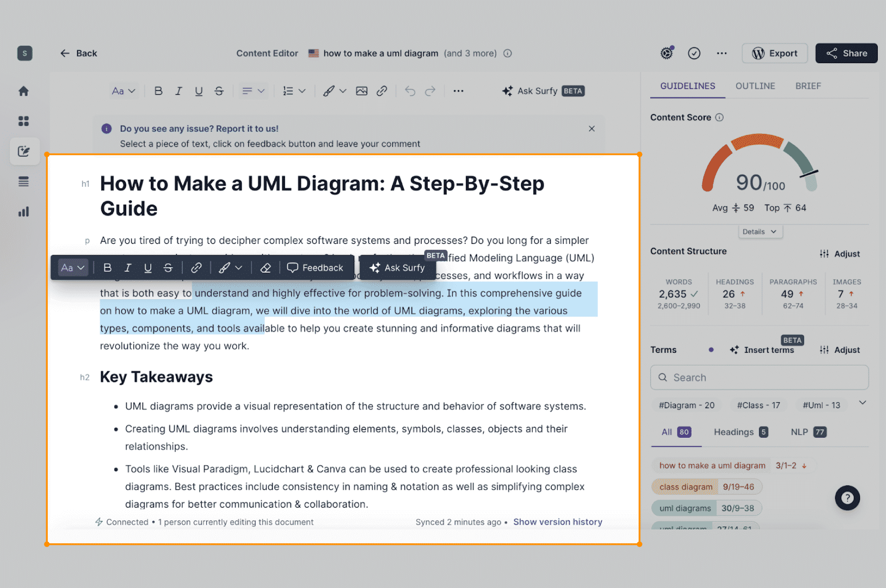The width and height of the screenshot is (886, 588).
Task: Click the Content Score gauge
Action: tap(759, 165)
